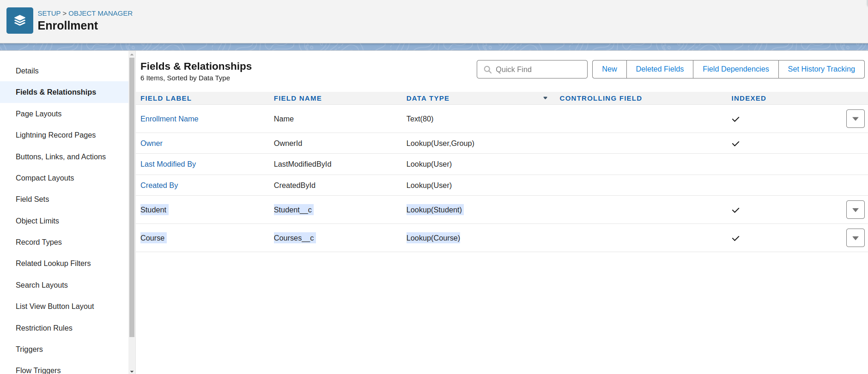Click the '6 Items, Sorted by Data Type' text

pyautogui.click(x=185, y=78)
